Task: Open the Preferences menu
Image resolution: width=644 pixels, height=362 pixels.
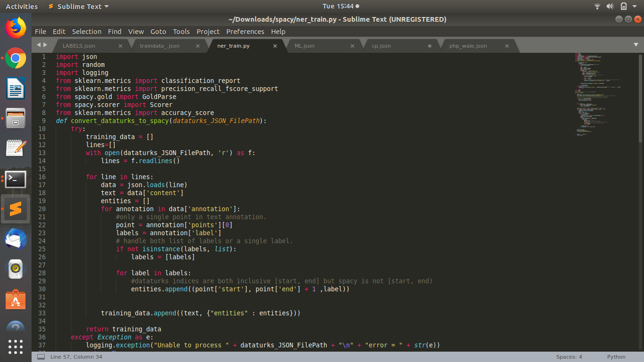Action: [245, 32]
